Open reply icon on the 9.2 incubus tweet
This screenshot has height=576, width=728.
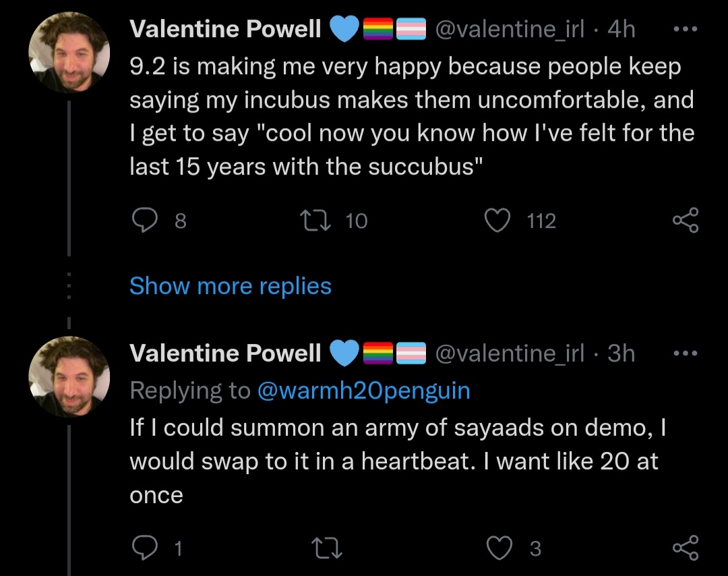tap(144, 220)
